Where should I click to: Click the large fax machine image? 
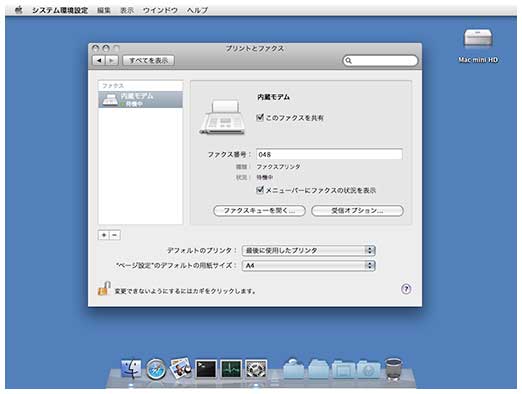(x=222, y=117)
